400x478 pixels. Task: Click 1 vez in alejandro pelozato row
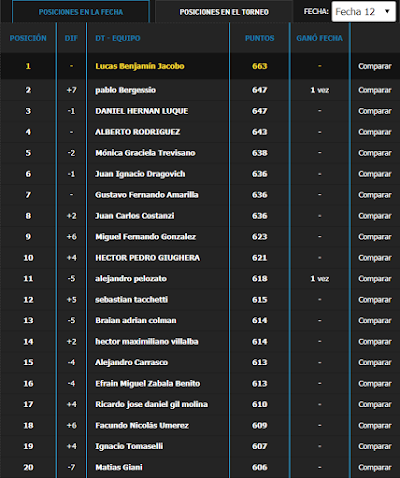click(319, 279)
